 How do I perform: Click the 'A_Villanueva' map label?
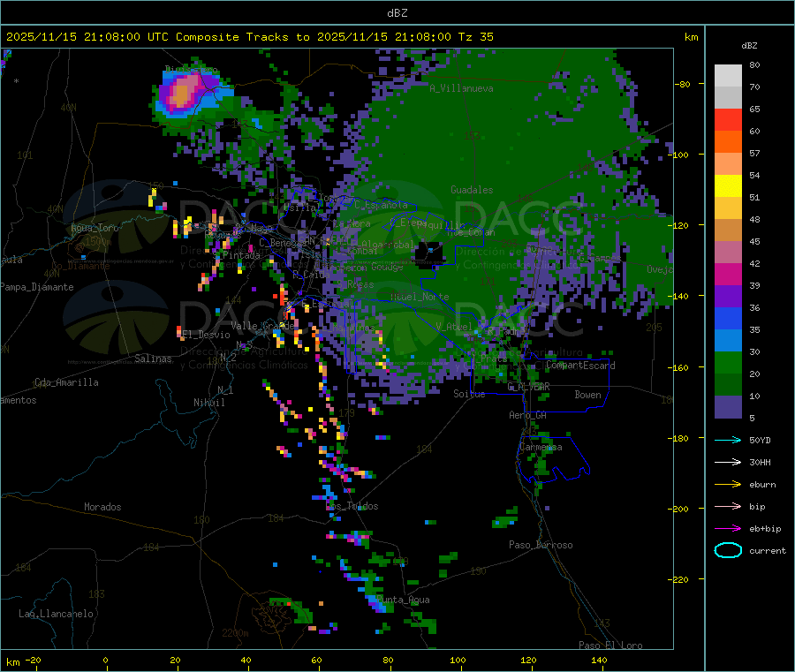461,88
